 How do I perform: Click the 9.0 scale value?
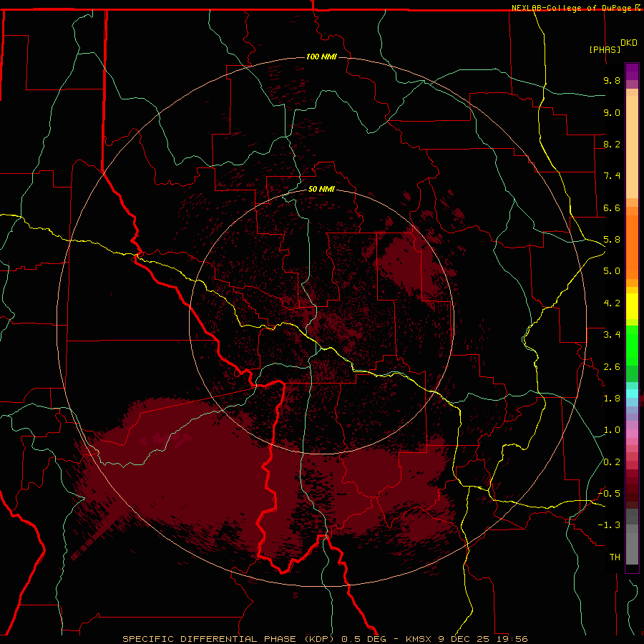coord(612,112)
